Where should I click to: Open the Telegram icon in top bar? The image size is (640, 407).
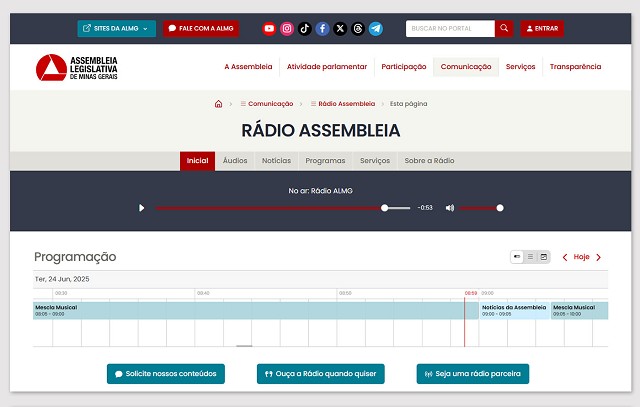click(376, 29)
